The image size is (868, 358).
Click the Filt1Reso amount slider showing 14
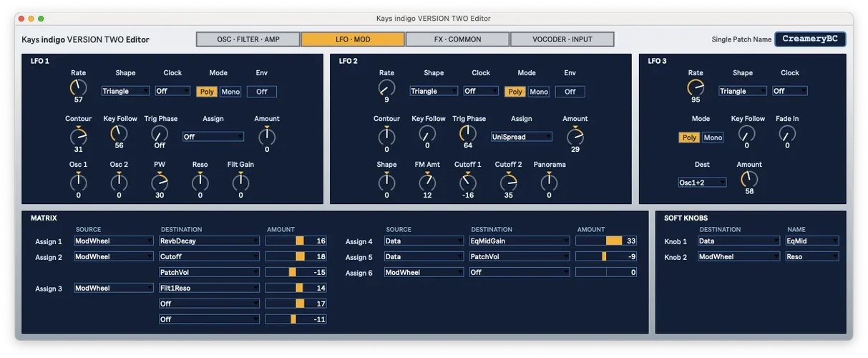pos(296,288)
